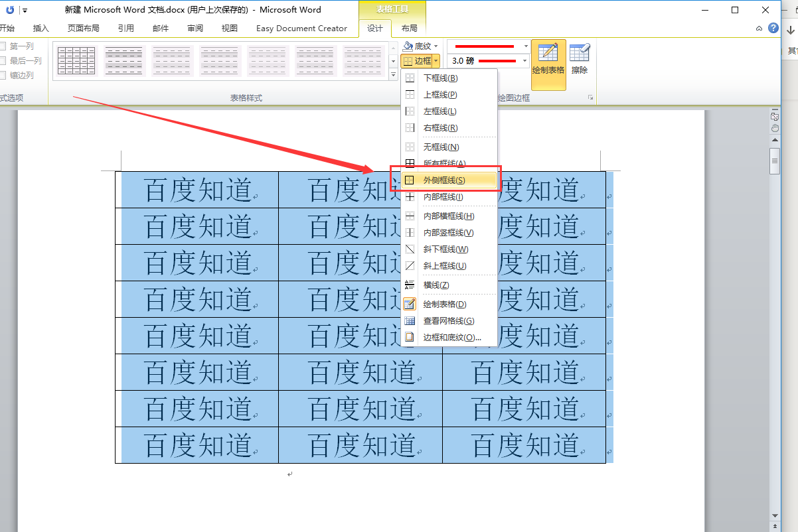Screen dimensions: 798x532
Task: Click the table styles gallery down arrow
Action: [x=394, y=61]
